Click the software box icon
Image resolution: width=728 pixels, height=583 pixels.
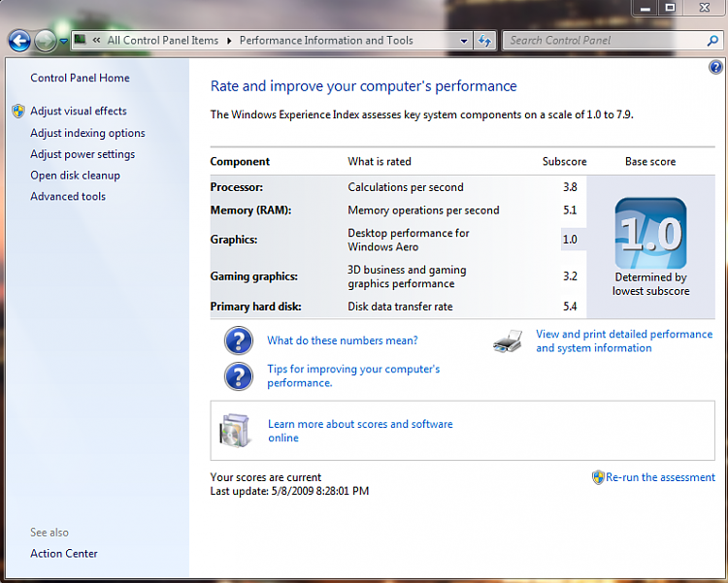pos(235,431)
